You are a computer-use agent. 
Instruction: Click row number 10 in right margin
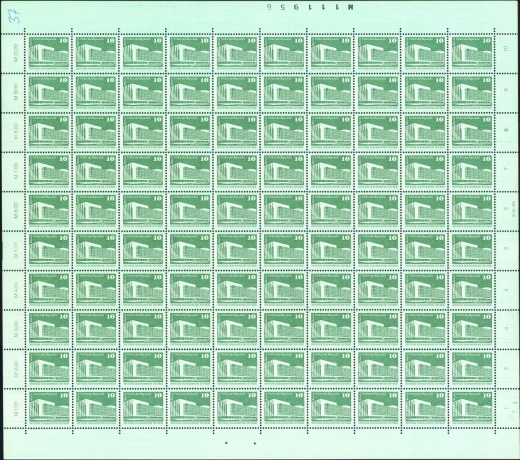507,49
